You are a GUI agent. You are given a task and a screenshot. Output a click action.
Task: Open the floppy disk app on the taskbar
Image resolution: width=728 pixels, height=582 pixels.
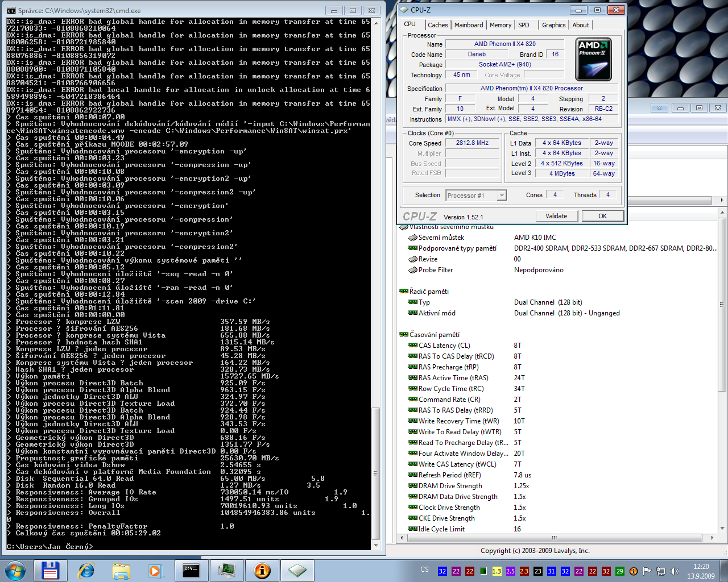(x=51, y=570)
